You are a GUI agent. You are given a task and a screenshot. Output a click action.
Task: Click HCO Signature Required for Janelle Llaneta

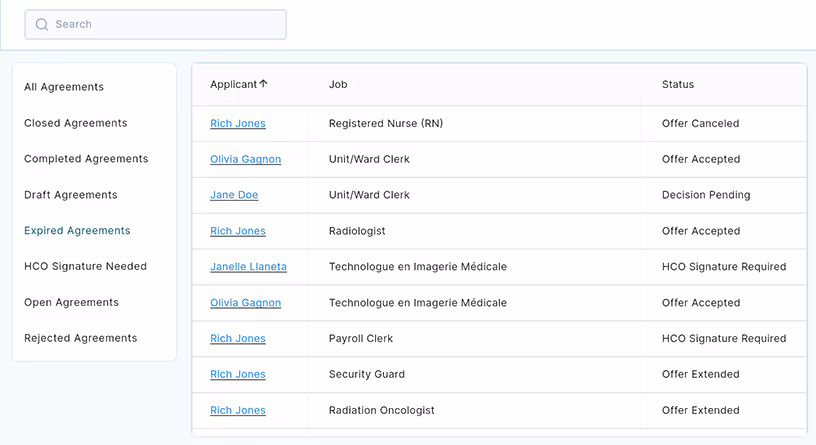[x=724, y=266]
